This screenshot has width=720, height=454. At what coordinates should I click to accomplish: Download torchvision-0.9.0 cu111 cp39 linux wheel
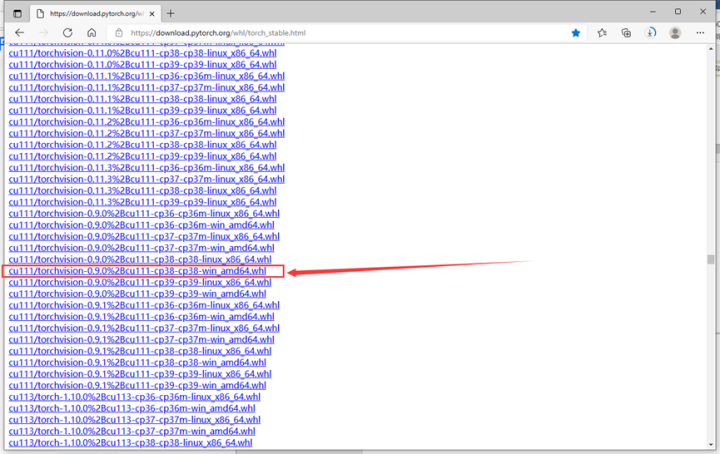(x=140, y=282)
